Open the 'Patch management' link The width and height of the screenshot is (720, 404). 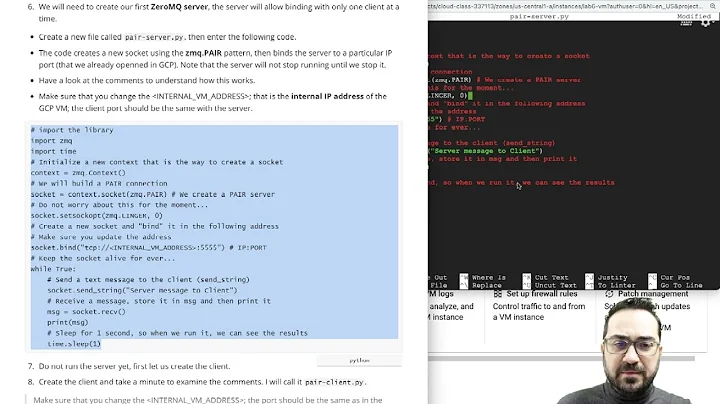[x=653, y=294]
